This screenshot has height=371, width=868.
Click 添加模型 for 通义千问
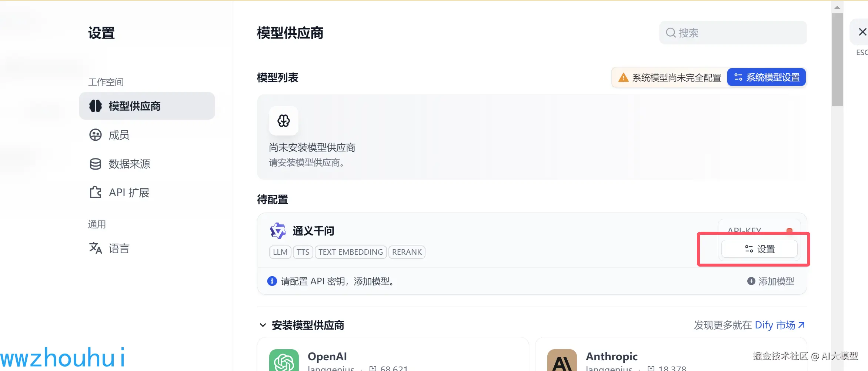tap(771, 281)
